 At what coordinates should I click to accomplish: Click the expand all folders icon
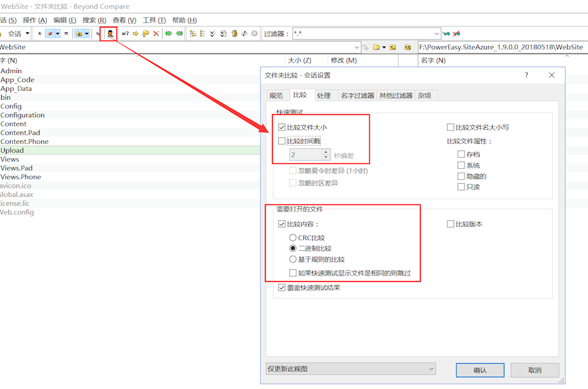[193, 34]
